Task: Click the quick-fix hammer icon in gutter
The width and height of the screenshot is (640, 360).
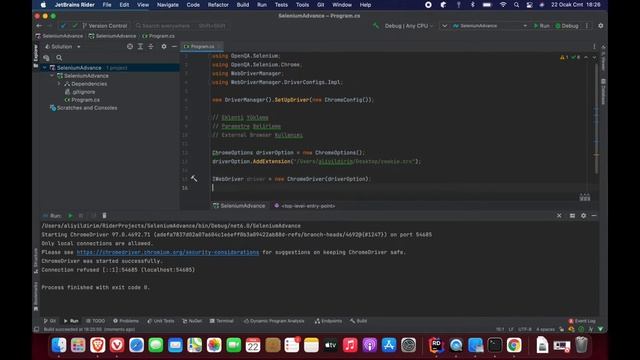Action: tap(194, 178)
